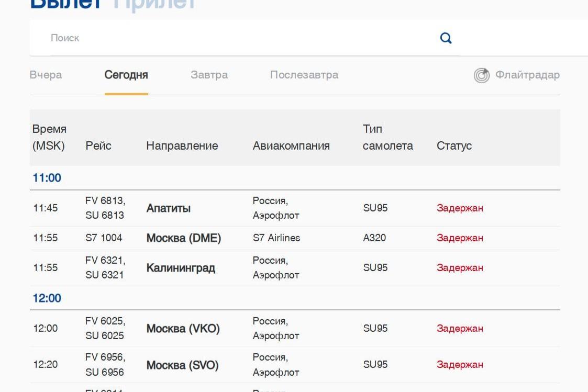This screenshot has width=588, height=392.
Task: Click the 11:00 time group header
Action: 47,178
